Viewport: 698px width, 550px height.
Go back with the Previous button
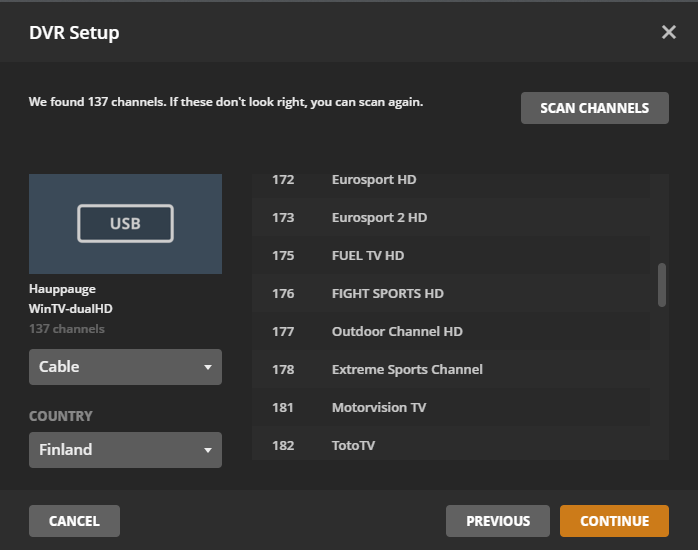tap(497, 521)
